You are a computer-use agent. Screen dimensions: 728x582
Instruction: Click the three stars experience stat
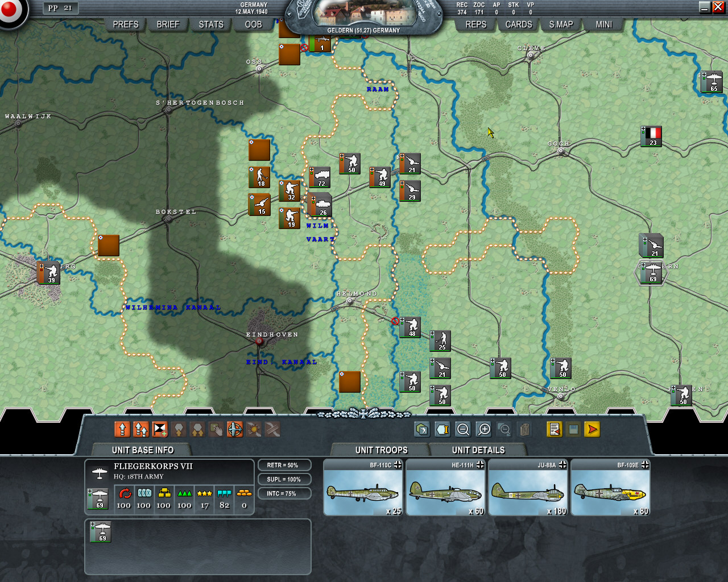[x=205, y=493]
